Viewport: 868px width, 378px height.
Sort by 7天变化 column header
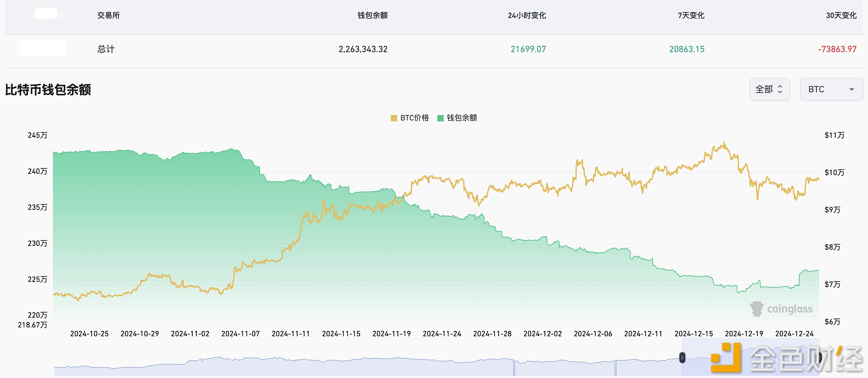(691, 15)
